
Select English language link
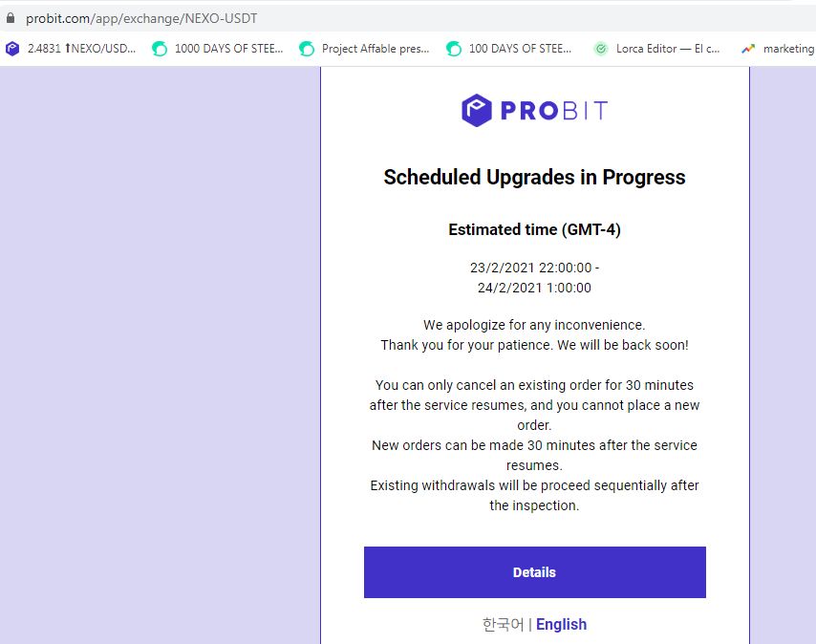pyautogui.click(x=561, y=624)
